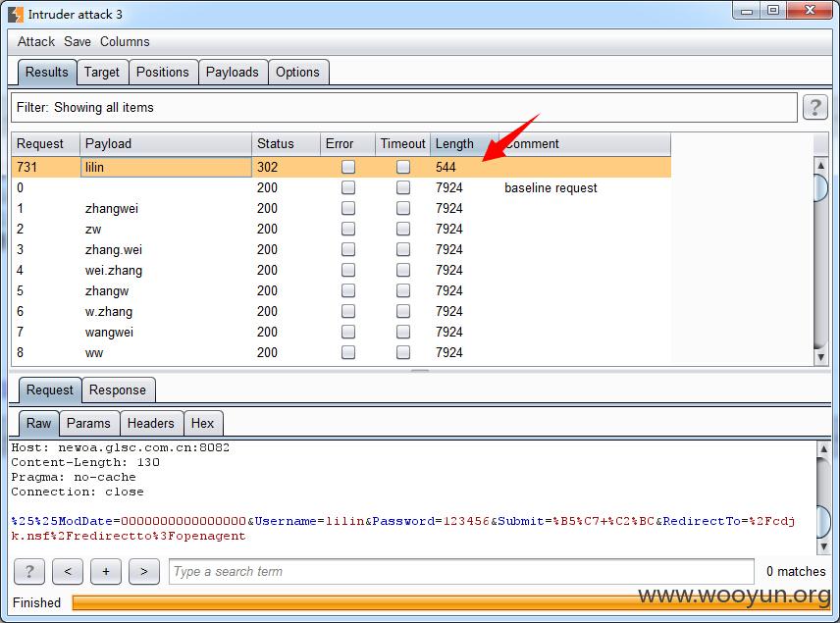Sort by the Payload column header
This screenshot has width=840, height=623.
pos(166,144)
